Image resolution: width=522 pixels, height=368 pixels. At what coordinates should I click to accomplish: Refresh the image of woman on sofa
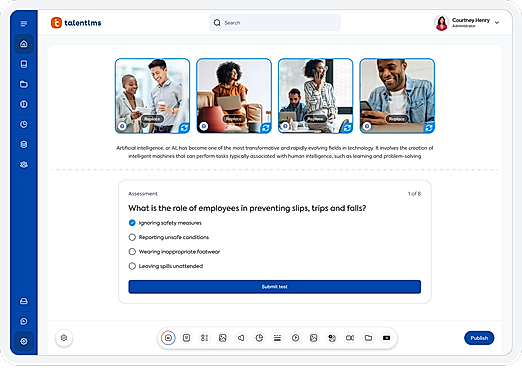pyautogui.click(x=266, y=128)
